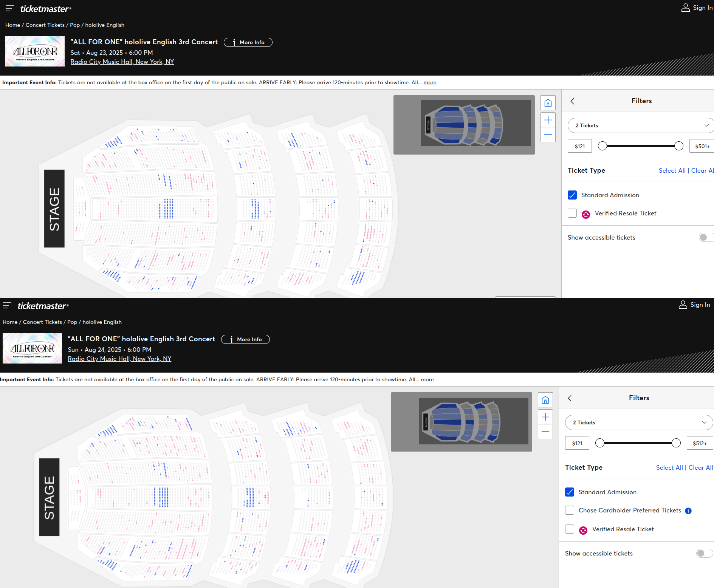
Task: Open hamburger menu on the Aug 23 concert page
Action: point(9,8)
